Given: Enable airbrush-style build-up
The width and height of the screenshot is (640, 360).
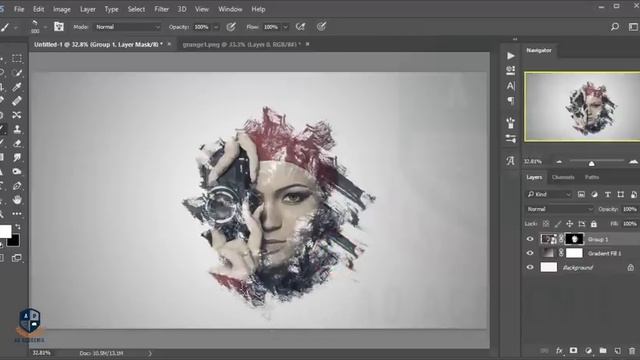Looking at the screenshot, I should [300, 27].
